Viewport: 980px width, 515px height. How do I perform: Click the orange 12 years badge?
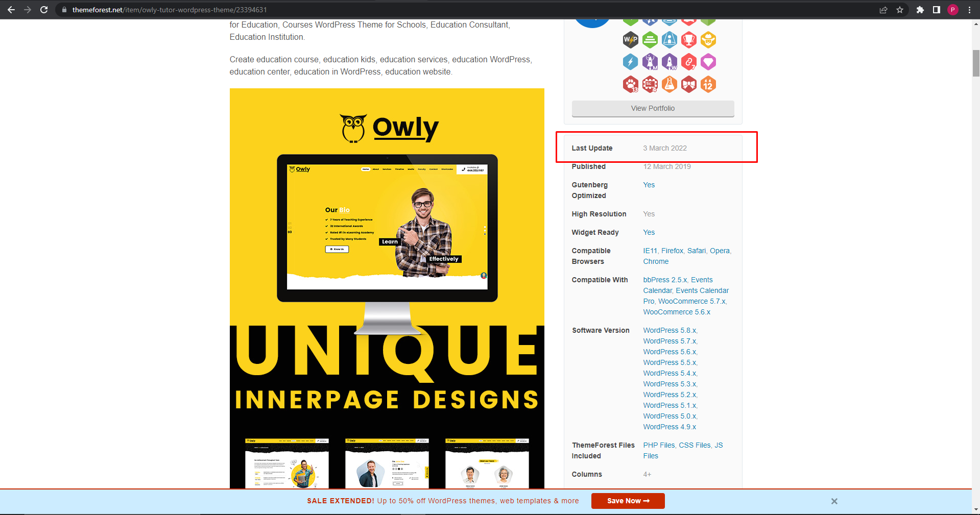pyautogui.click(x=708, y=84)
